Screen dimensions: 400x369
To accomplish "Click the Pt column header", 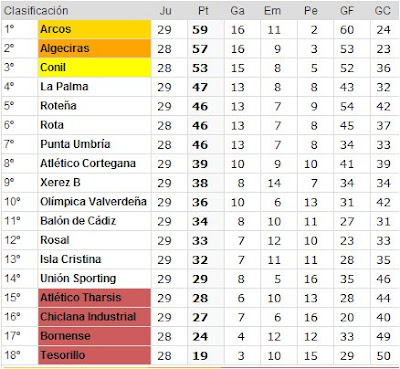I will coord(203,11).
